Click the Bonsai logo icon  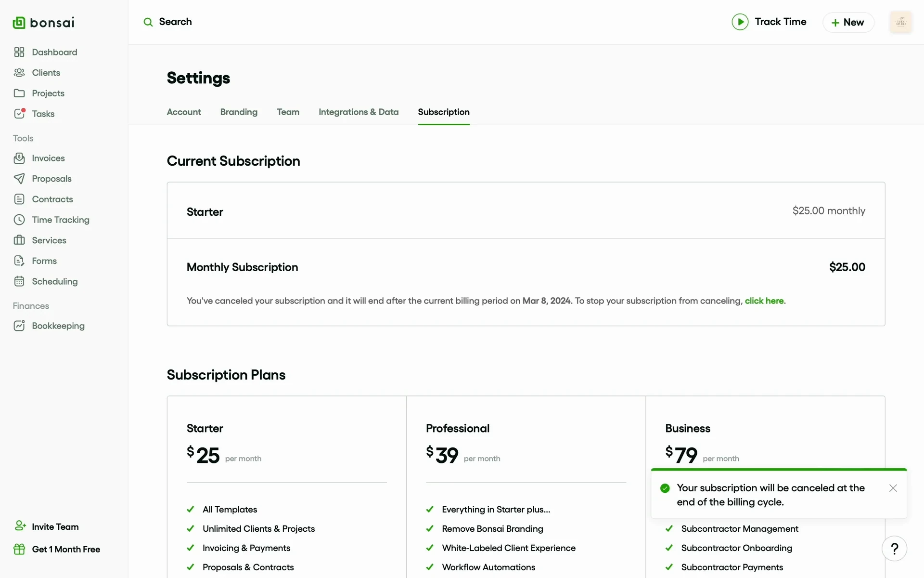(x=19, y=23)
